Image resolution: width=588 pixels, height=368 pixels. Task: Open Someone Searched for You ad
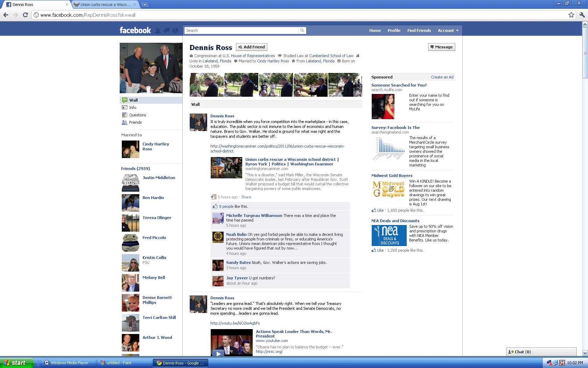(x=399, y=85)
